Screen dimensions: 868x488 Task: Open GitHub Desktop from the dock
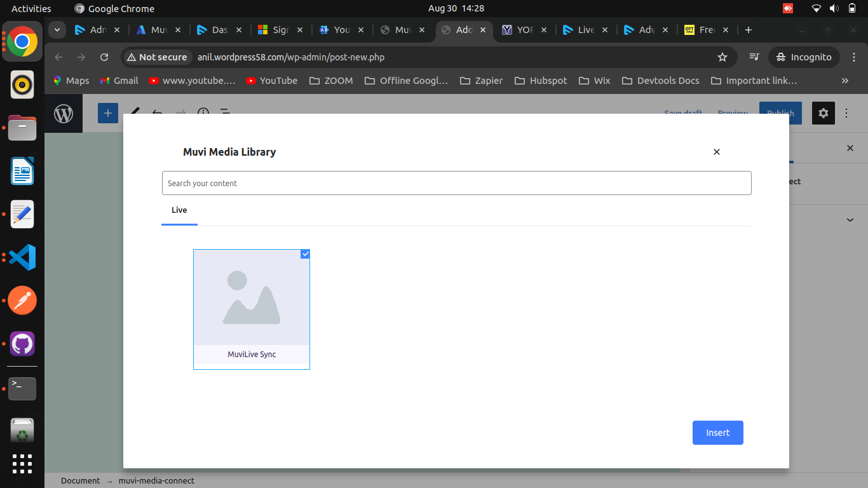click(22, 344)
